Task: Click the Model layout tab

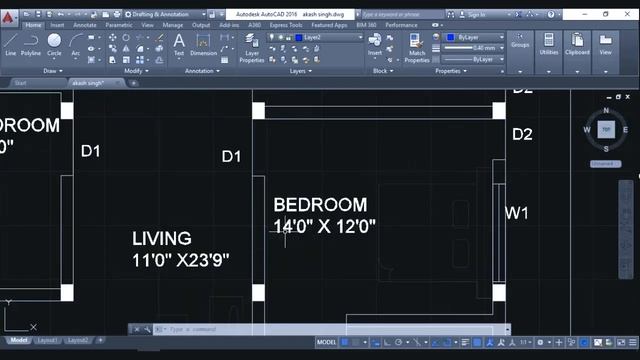Action: pos(19,340)
